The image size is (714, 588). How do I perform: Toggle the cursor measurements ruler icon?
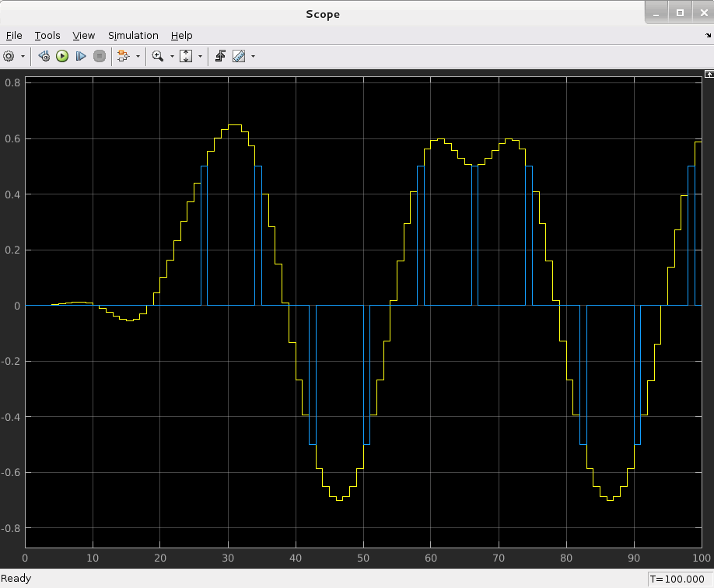[239, 56]
